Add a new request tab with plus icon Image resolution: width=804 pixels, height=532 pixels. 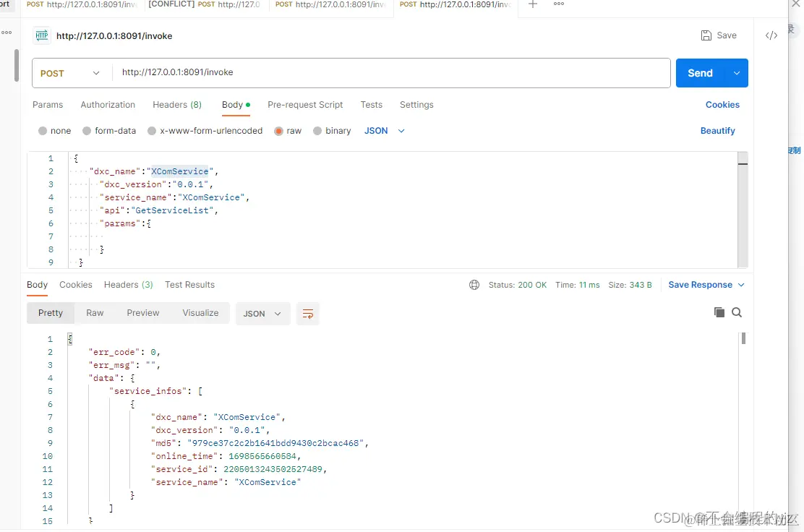(x=533, y=4)
